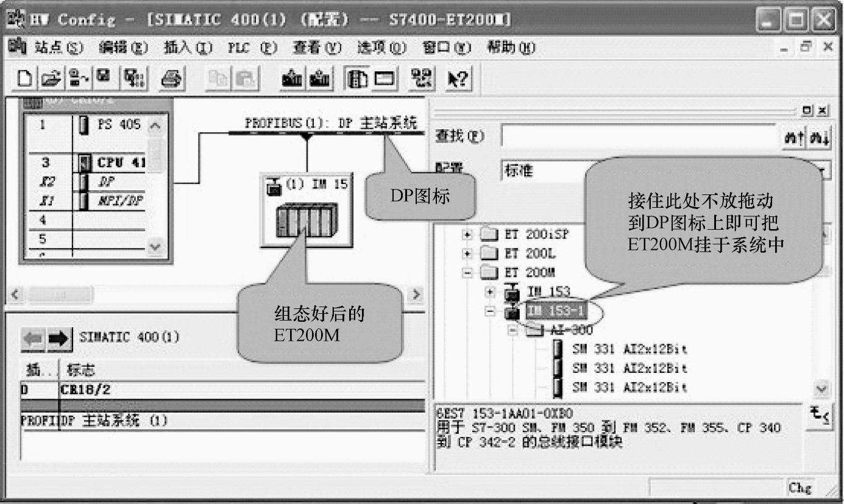844x504 pixels.
Task: Collapse the IM 153-1 node
Action: (x=491, y=311)
